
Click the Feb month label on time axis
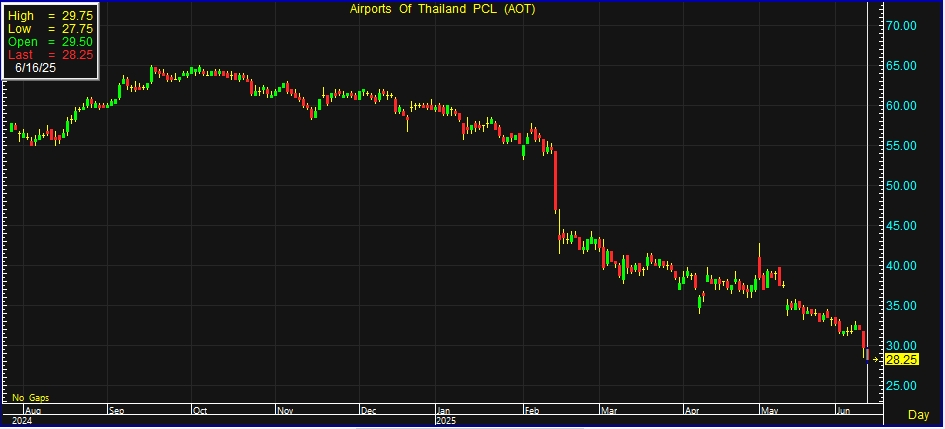[532, 411]
